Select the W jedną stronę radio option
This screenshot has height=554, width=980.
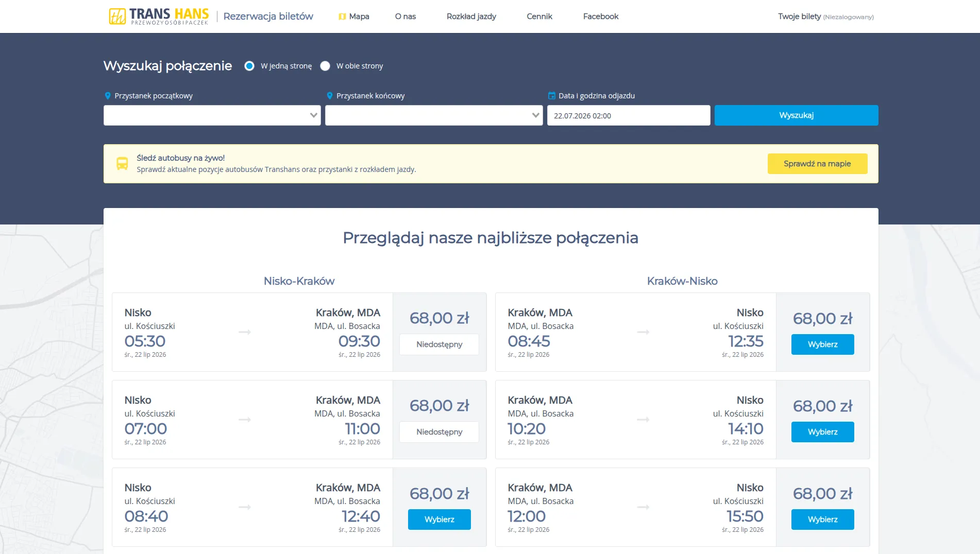249,66
